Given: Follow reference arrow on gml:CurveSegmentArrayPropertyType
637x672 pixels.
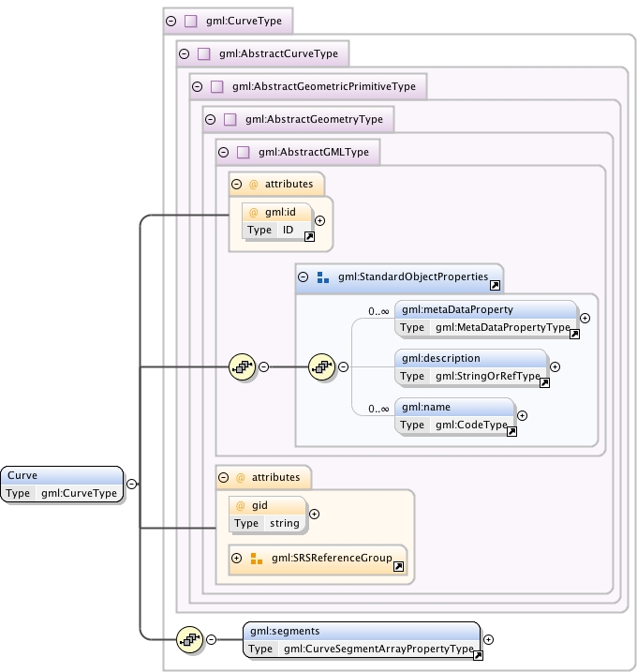Looking at the screenshot, I should pos(478,655).
